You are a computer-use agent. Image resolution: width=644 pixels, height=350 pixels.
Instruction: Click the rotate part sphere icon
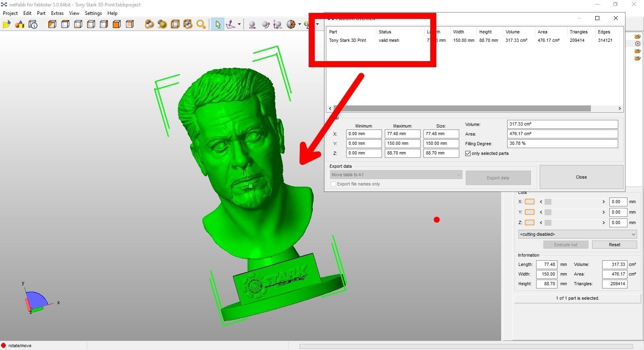(265, 25)
